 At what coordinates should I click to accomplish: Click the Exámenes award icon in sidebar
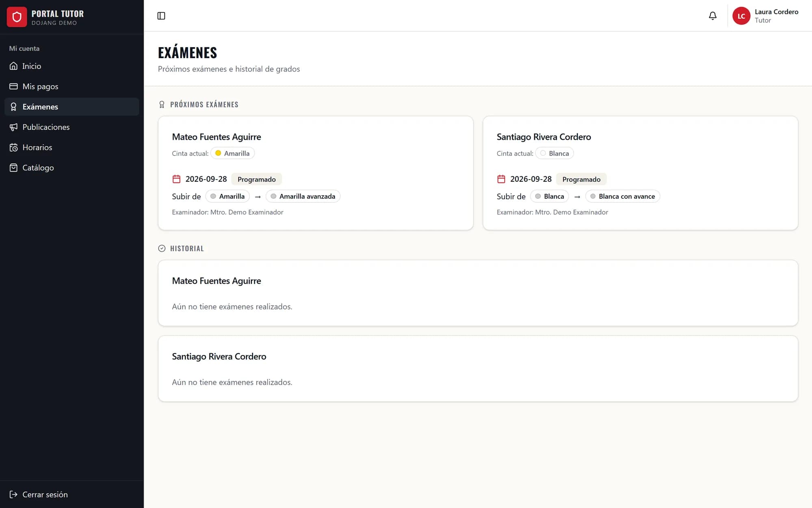13,106
